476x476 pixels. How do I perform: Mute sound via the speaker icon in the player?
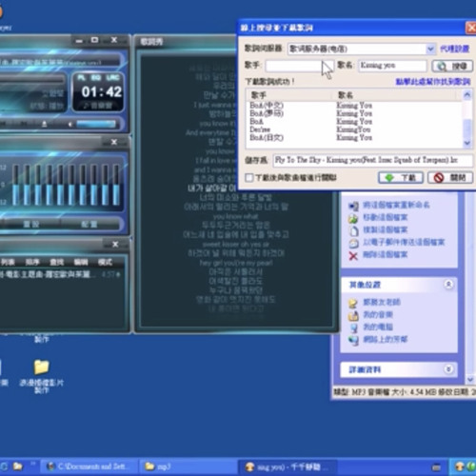coord(70,124)
